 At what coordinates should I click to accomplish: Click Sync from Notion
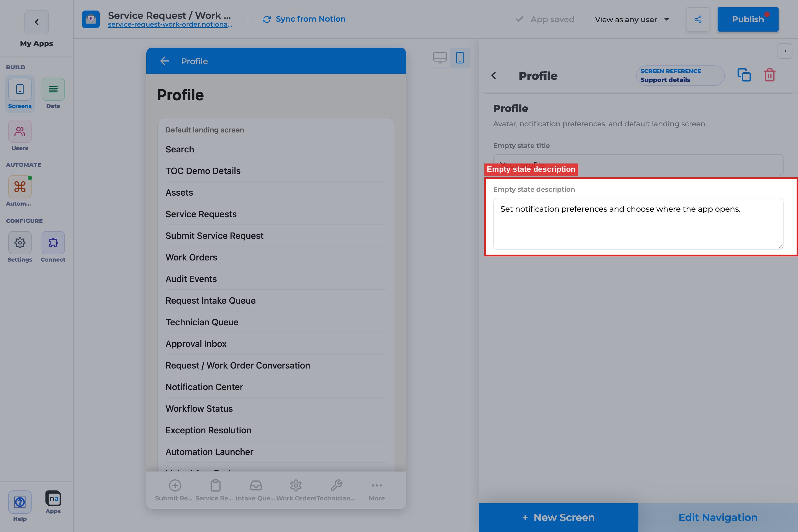304,19
